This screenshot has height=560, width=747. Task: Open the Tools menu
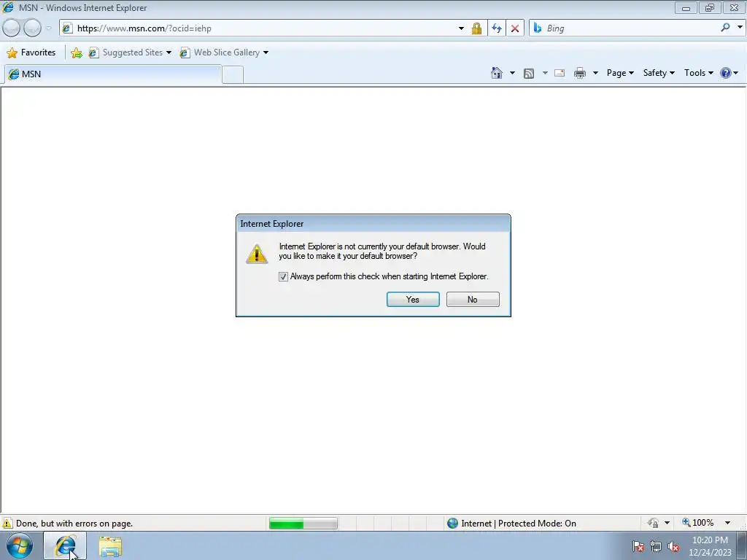coord(698,73)
